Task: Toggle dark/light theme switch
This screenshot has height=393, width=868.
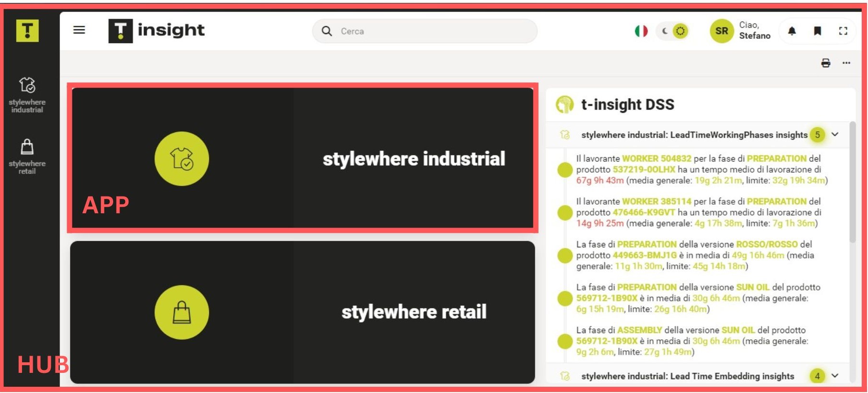Action: pyautogui.click(x=672, y=31)
